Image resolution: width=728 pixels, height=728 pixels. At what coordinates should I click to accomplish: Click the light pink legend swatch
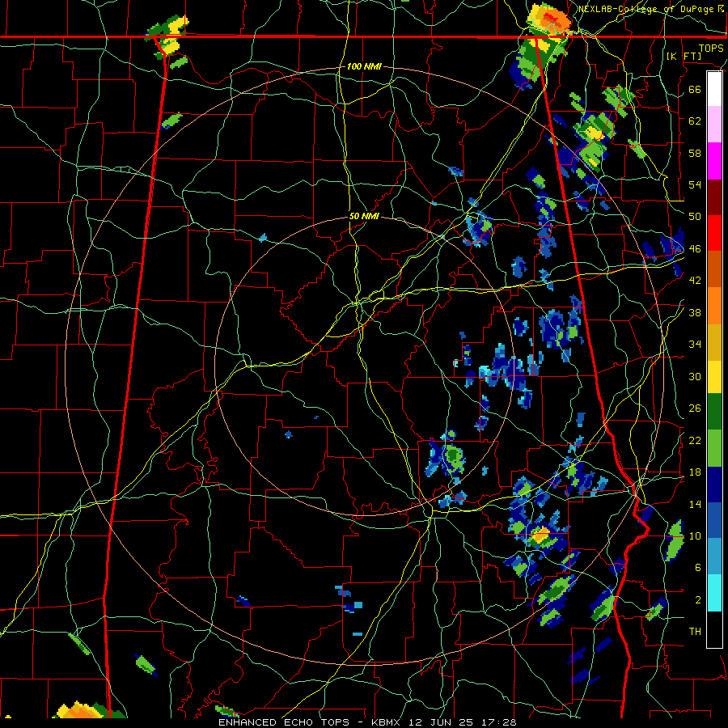(x=714, y=125)
